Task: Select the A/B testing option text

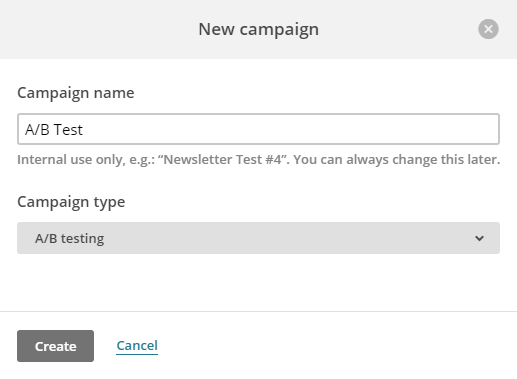Action: (x=70, y=239)
